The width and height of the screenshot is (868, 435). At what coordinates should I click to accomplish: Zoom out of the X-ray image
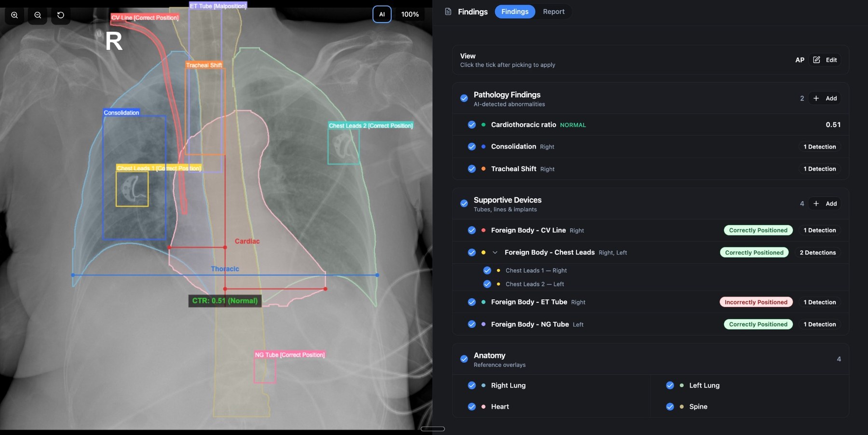tap(38, 15)
